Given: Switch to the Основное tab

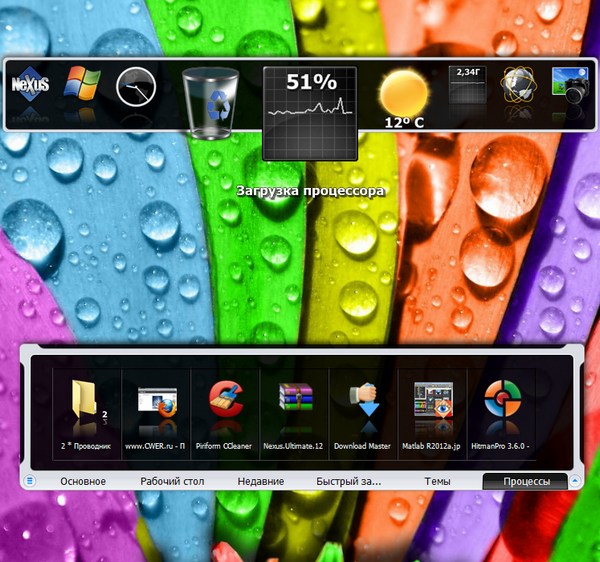Looking at the screenshot, I should point(83,481).
